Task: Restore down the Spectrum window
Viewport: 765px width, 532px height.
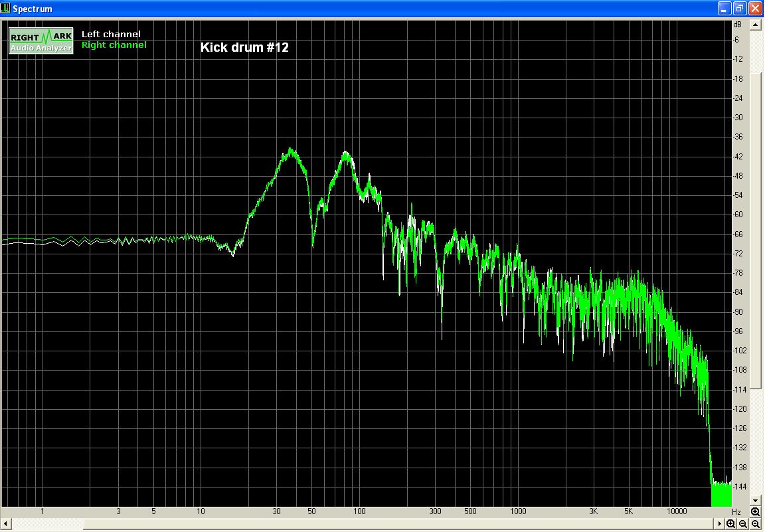Action: (740, 8)
